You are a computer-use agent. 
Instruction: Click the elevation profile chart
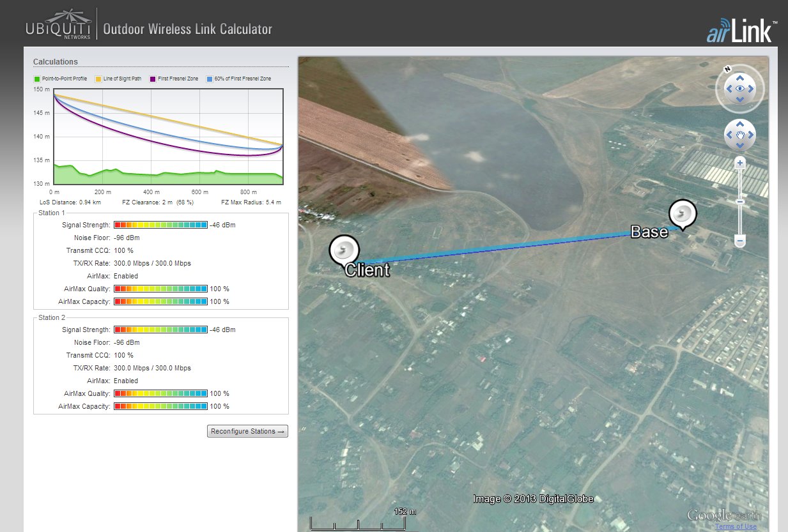click(x=168, y=137)
